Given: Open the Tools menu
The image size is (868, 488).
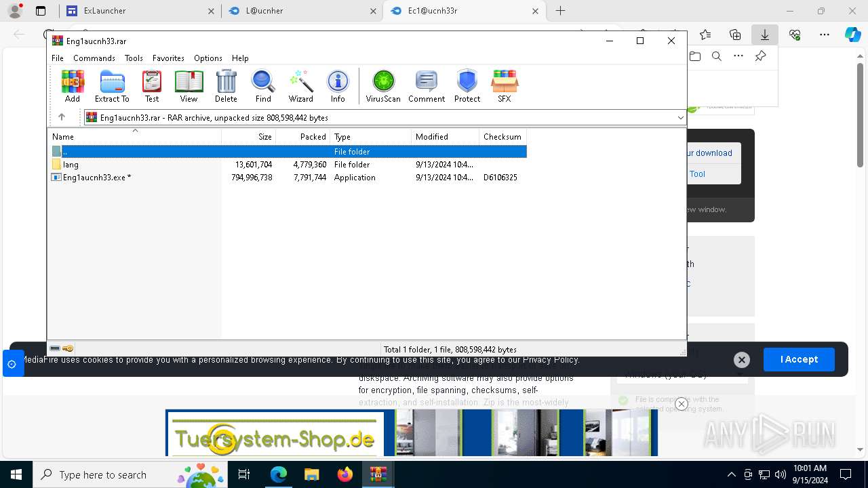Looking at the screenshot, I should [134, 58].
